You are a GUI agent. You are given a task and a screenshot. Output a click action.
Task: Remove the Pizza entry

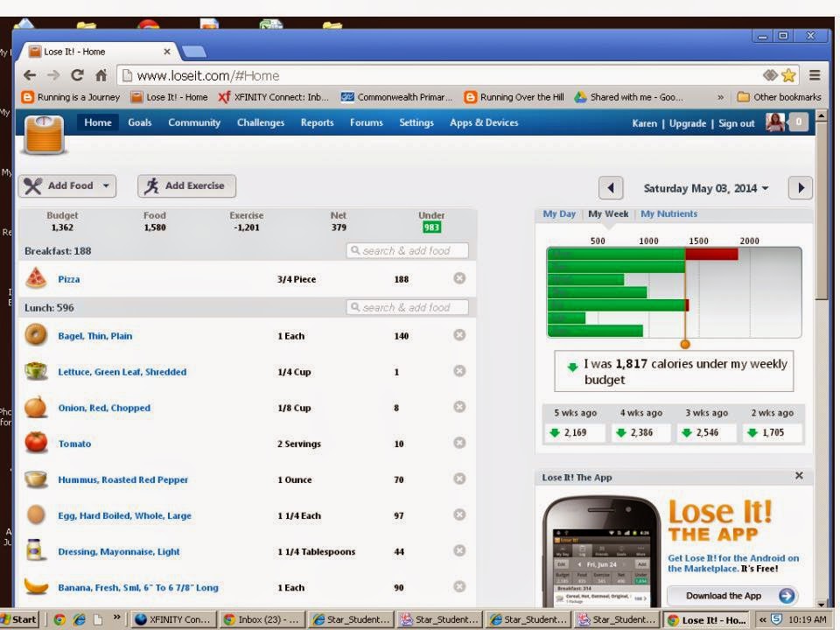click(x=459, y=278)
